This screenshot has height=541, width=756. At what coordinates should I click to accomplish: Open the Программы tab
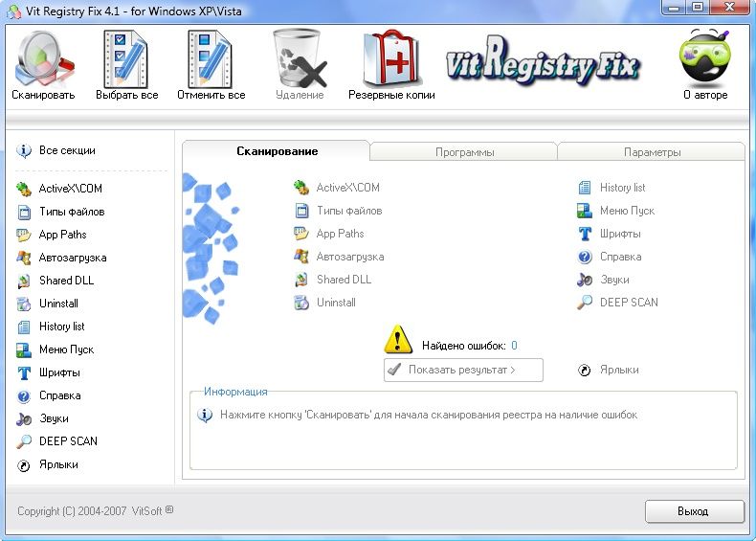tap(464, 152)
